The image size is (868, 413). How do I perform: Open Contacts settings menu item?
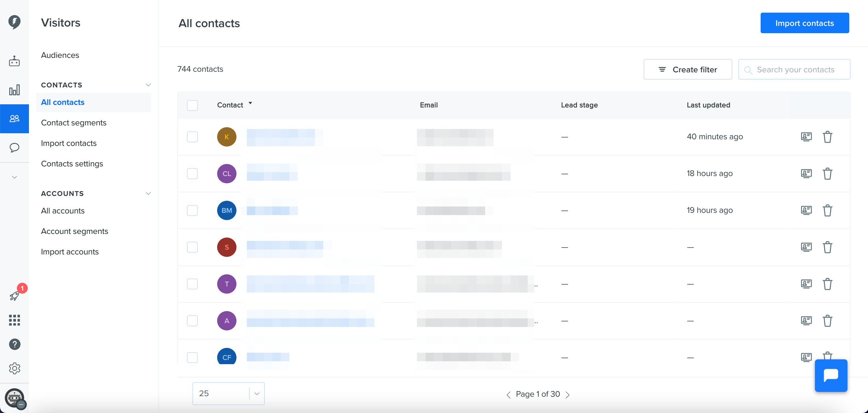[x=72, y=163]
